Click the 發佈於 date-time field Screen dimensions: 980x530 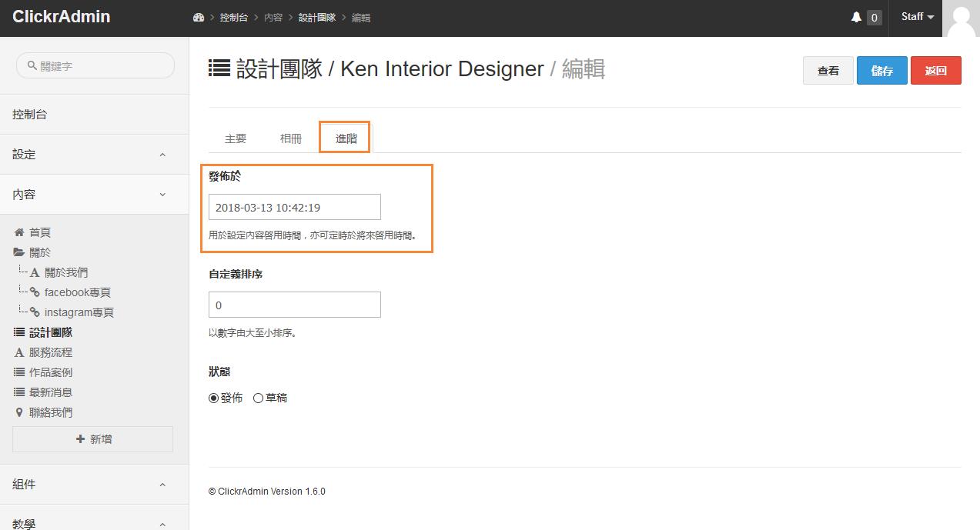295,207
